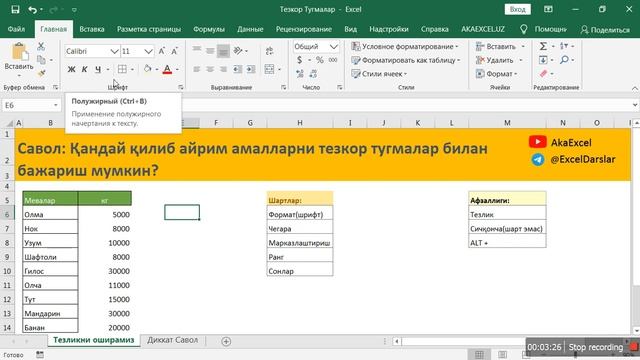Click cell containing Шафтоли

[50, 257]
